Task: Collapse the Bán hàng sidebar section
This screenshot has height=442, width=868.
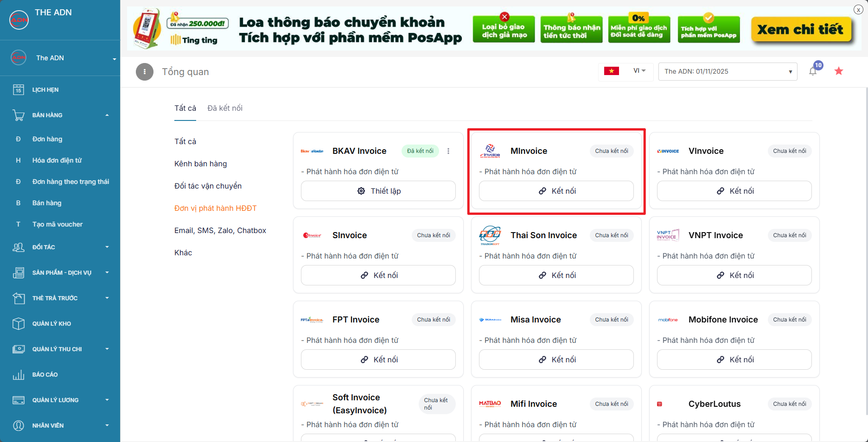Action: click(60, 115)
